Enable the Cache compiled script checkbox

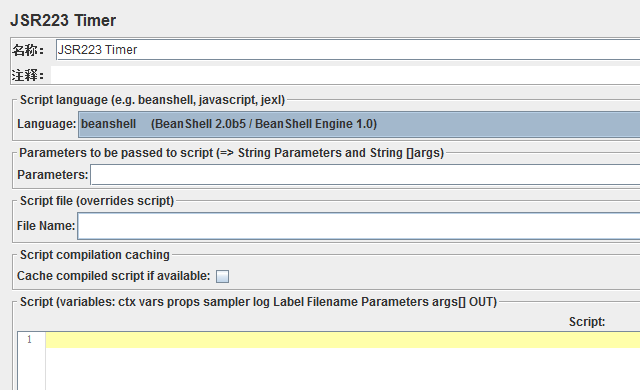click(222, 276)
